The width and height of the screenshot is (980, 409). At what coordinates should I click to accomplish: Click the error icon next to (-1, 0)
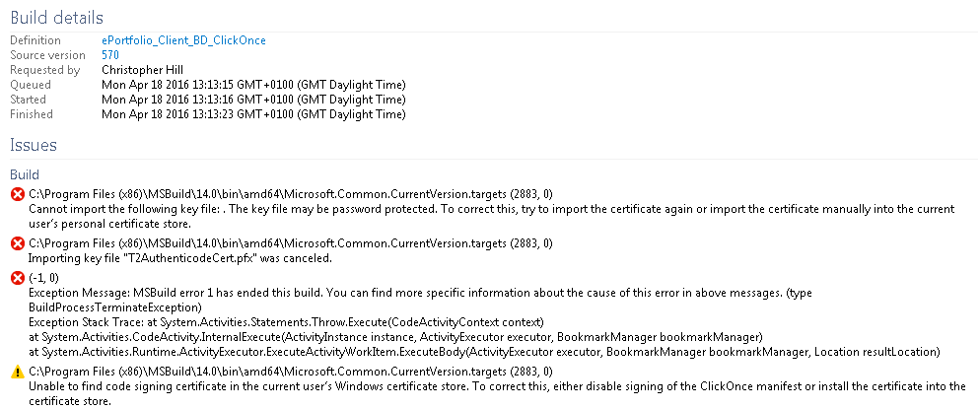coord(17,279)
